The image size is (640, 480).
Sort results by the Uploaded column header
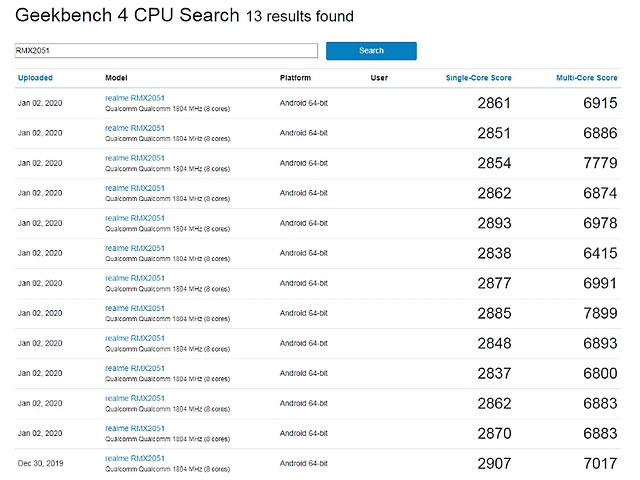tap(35, 78)
